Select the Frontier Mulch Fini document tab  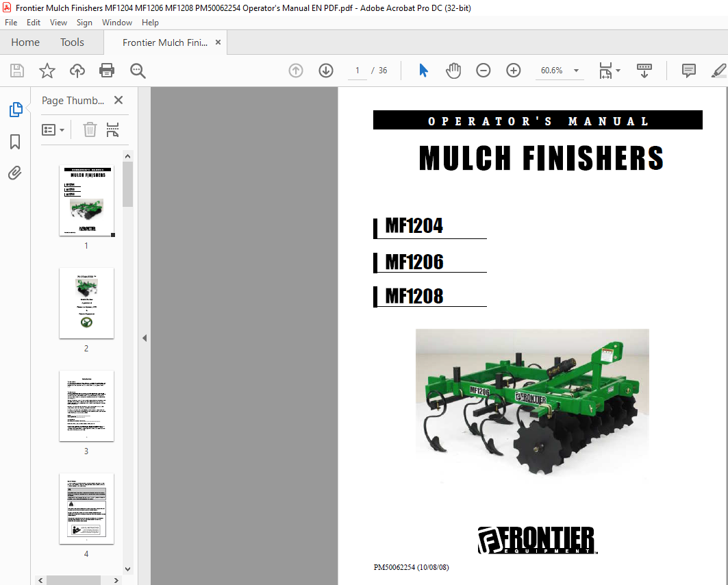pyautogui.click(x=165, y=42)
